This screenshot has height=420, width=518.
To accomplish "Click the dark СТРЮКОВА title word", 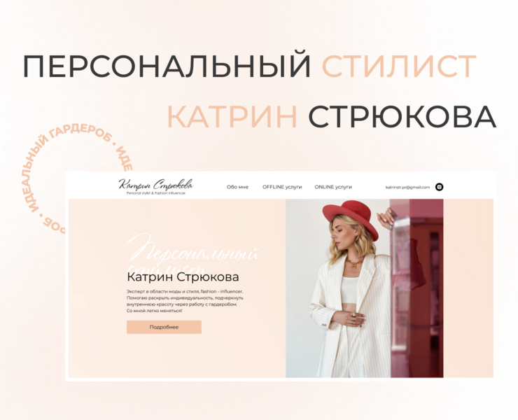I will (402, 116).
